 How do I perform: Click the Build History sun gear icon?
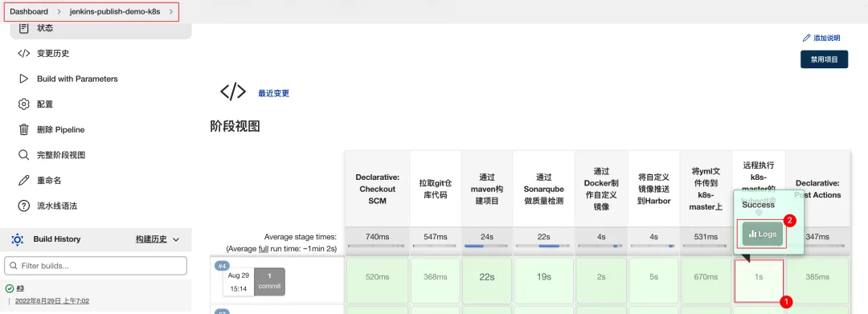[x=17, y=239]
